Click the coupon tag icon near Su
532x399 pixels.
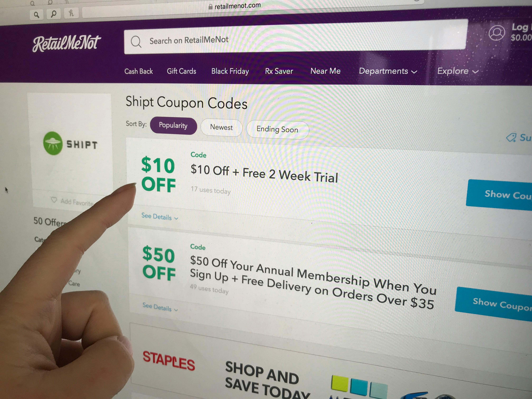pyautogui.click(x=511, y=138)
